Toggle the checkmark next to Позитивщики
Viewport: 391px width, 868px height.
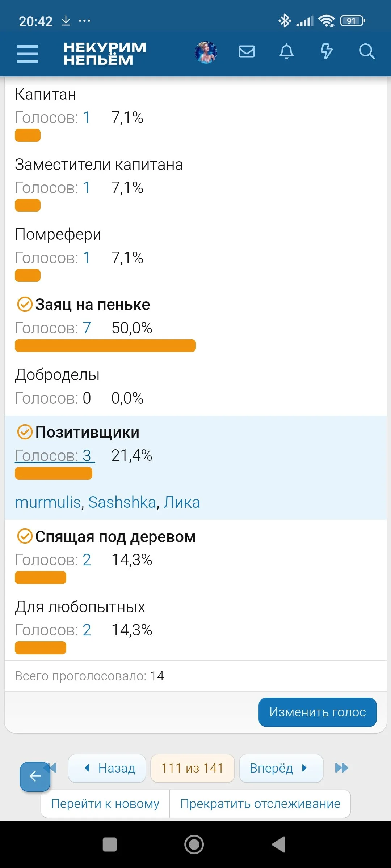click(24, 432)
